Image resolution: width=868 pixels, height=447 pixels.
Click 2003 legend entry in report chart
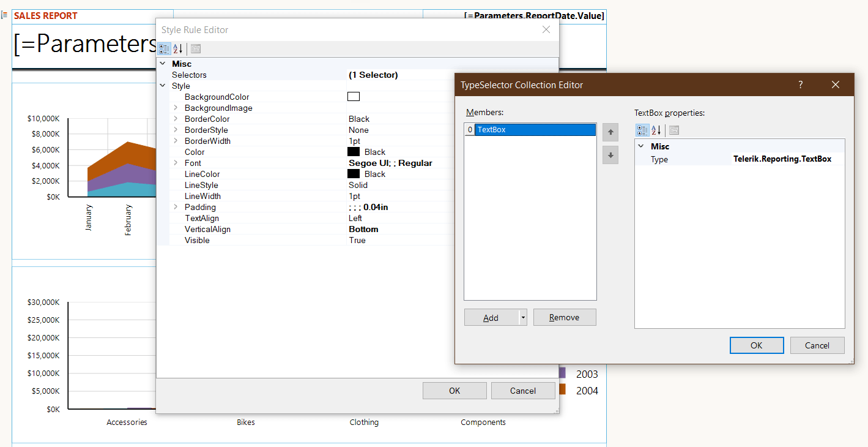point(578,374)
